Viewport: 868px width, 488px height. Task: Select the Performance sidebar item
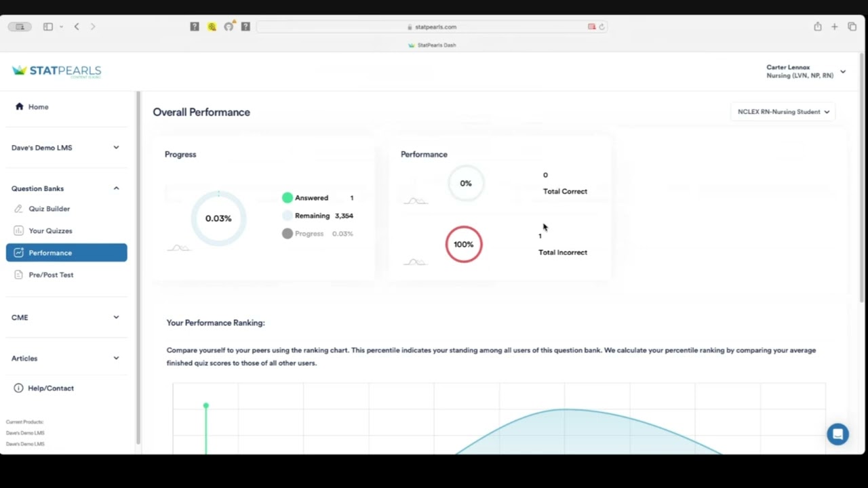tap(66, 253)
